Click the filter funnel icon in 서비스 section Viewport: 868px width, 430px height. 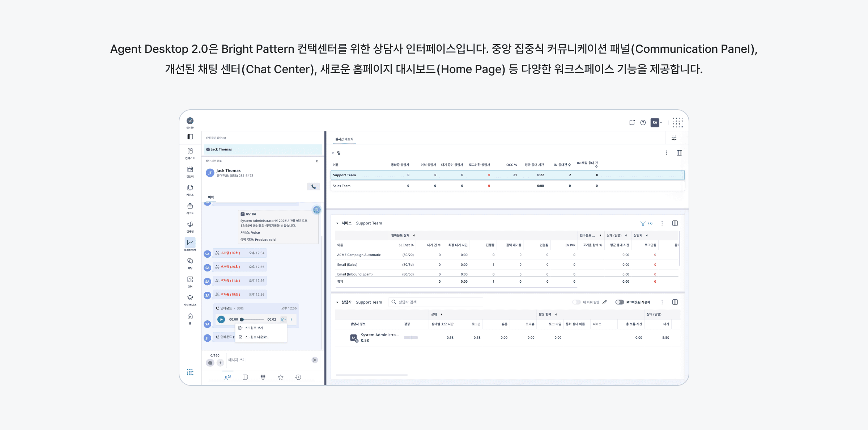[643, 223]
